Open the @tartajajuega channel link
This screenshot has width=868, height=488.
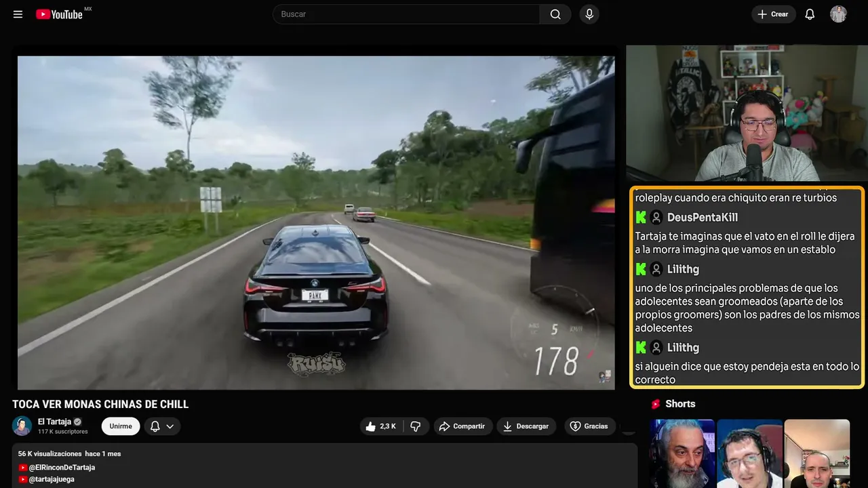[x=52, y=479]
